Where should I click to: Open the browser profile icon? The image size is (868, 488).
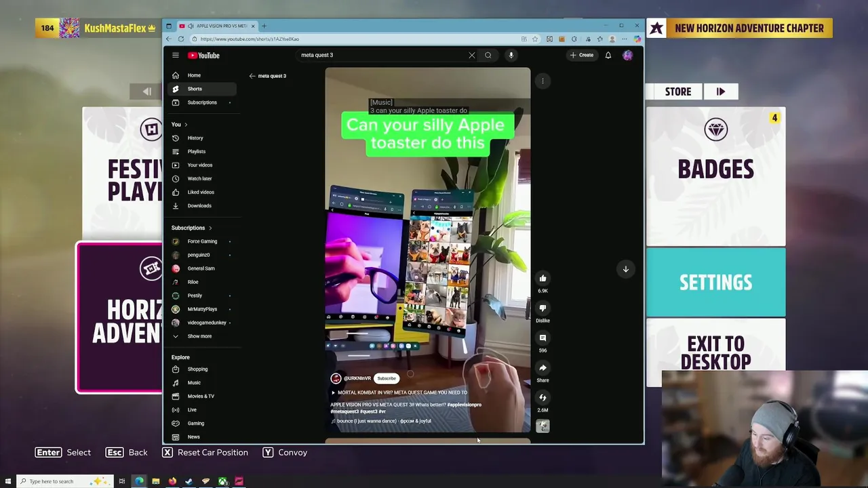point(612,39)
